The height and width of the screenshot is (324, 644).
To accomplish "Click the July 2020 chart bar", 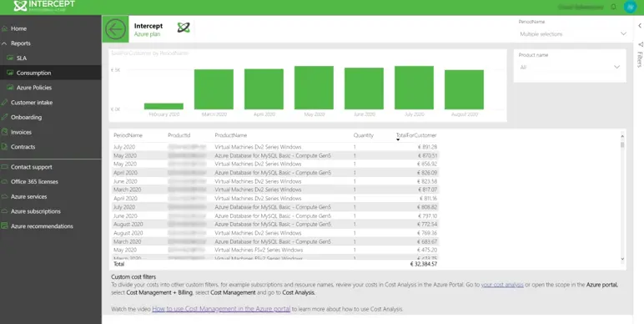I will 415,88.
